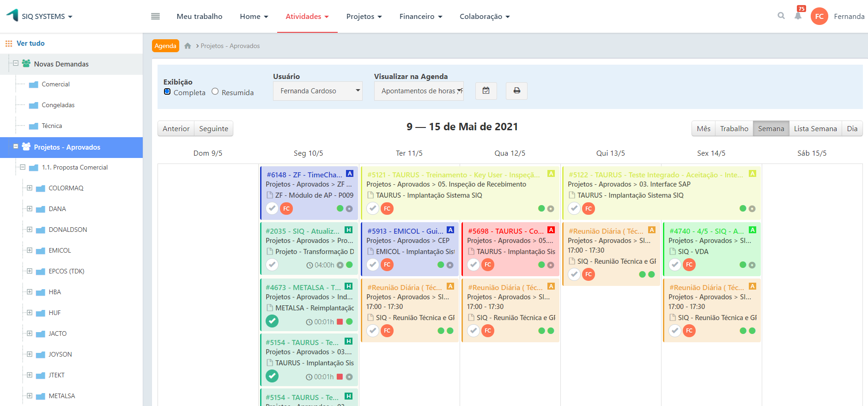
Task: Click red status square on #4673 card
Action: [x=340, y=321]
